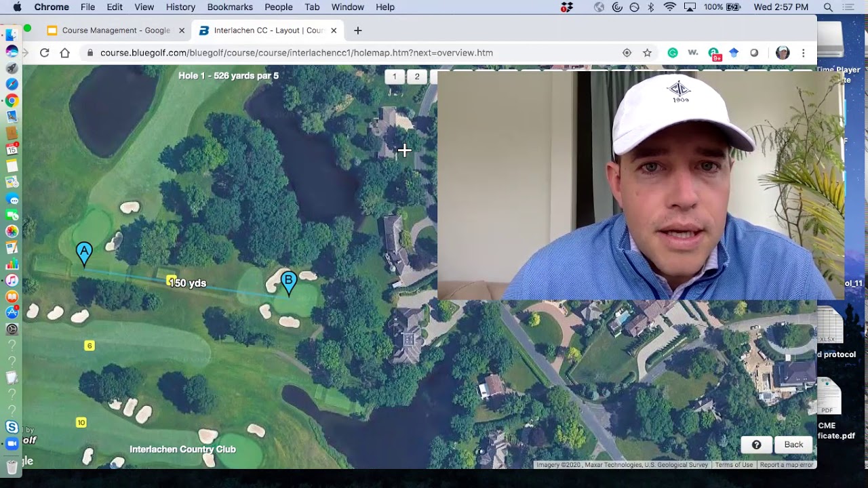
Task: Open Notification Center
Action: pyautogui.click(x=848, y=7)
